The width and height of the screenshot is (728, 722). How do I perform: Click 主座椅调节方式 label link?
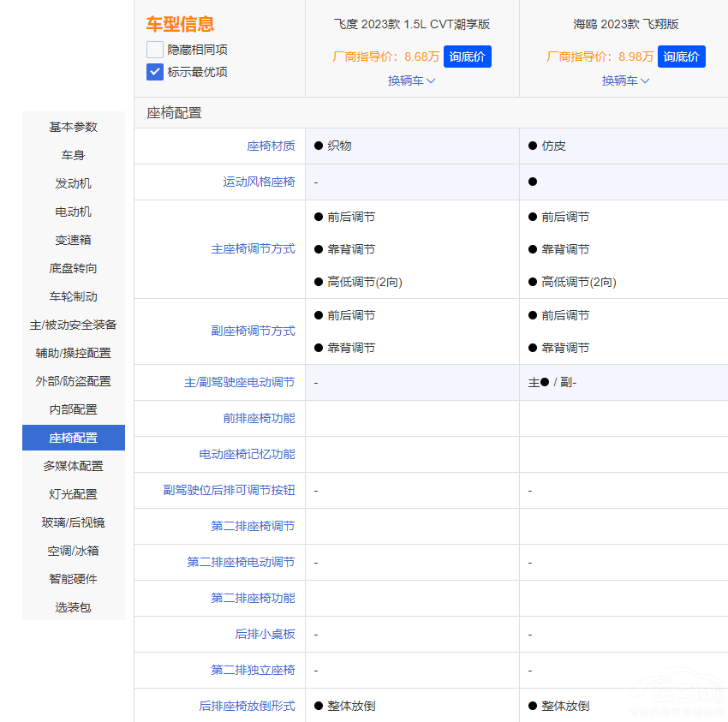[253, 248]
